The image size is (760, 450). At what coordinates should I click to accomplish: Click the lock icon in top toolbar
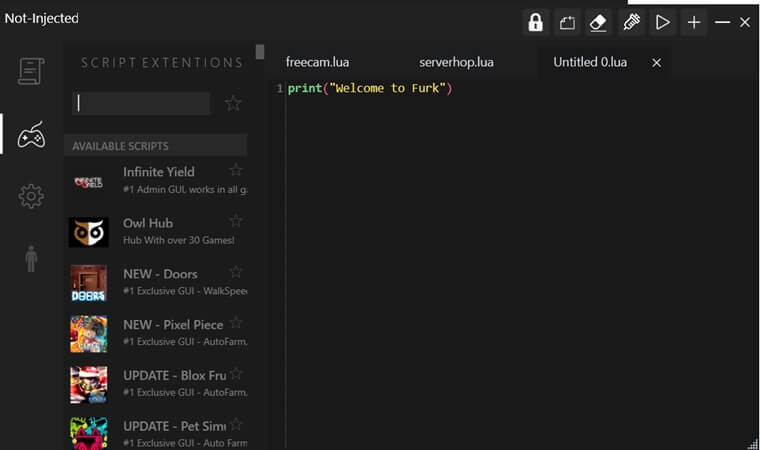point(536,22)
